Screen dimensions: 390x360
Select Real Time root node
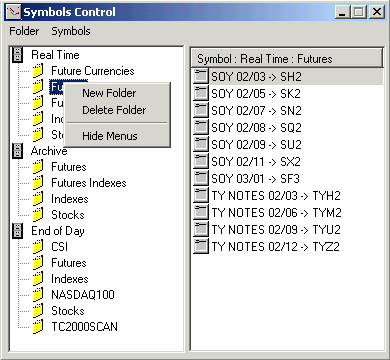point(55,55)
